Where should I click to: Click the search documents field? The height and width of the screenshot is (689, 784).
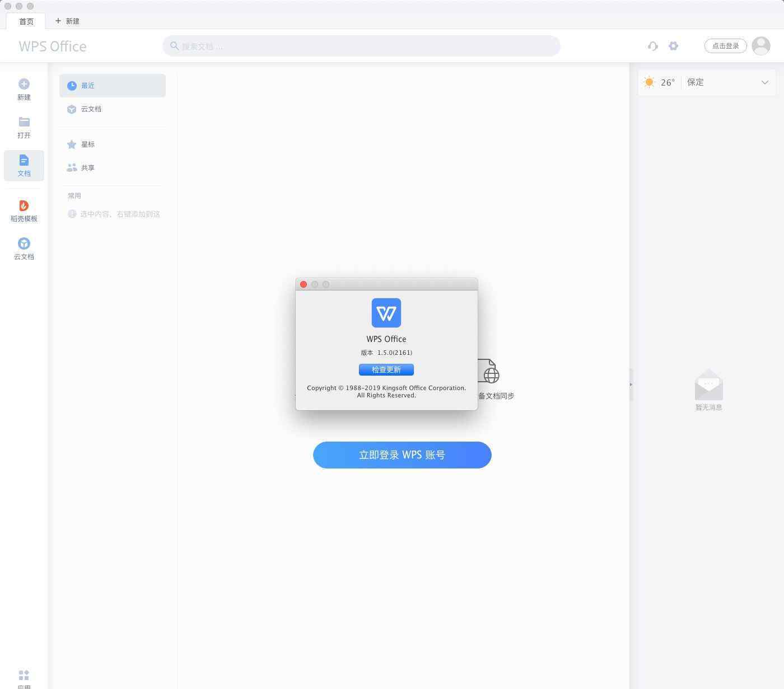(x=361, y=46)
